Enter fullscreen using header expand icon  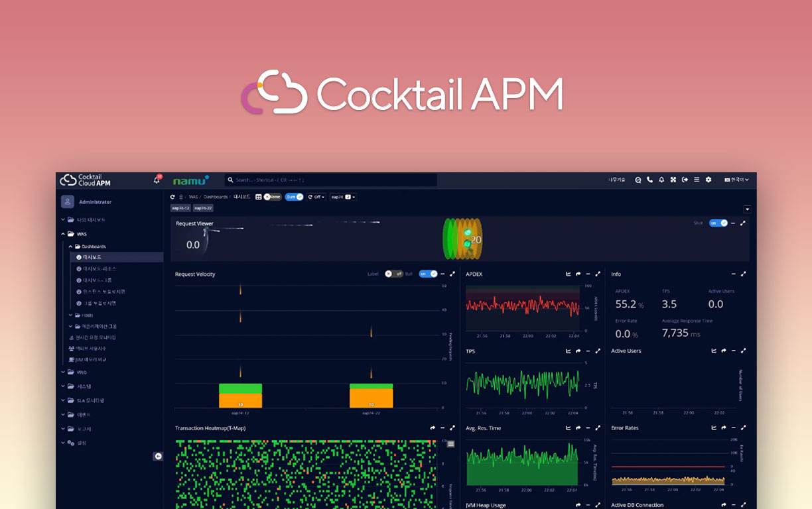click(673, 180)
